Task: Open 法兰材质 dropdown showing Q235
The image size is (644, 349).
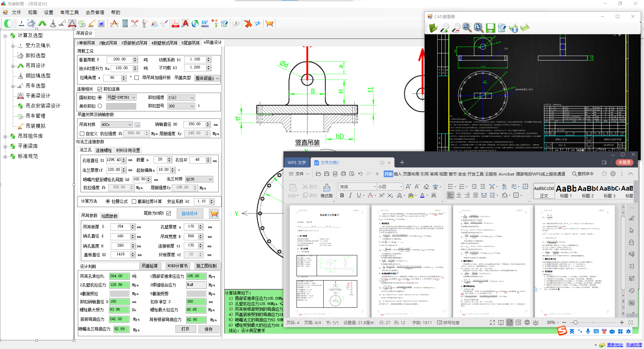Action: click(x=199, y=179)
